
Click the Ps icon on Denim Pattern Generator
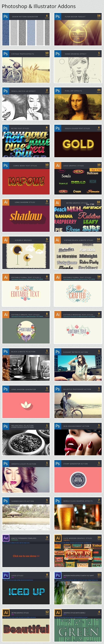tap(6, 16)
